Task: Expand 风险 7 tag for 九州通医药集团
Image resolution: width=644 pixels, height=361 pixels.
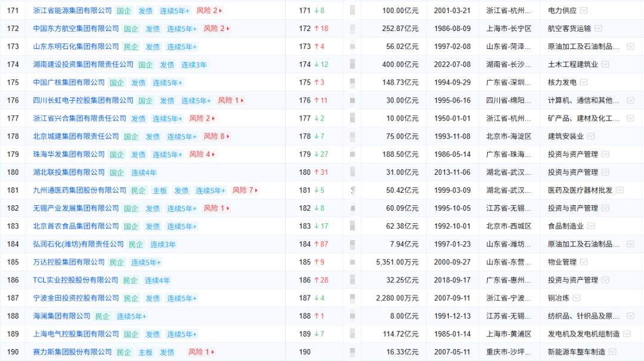Action: (x=245, y=190)
